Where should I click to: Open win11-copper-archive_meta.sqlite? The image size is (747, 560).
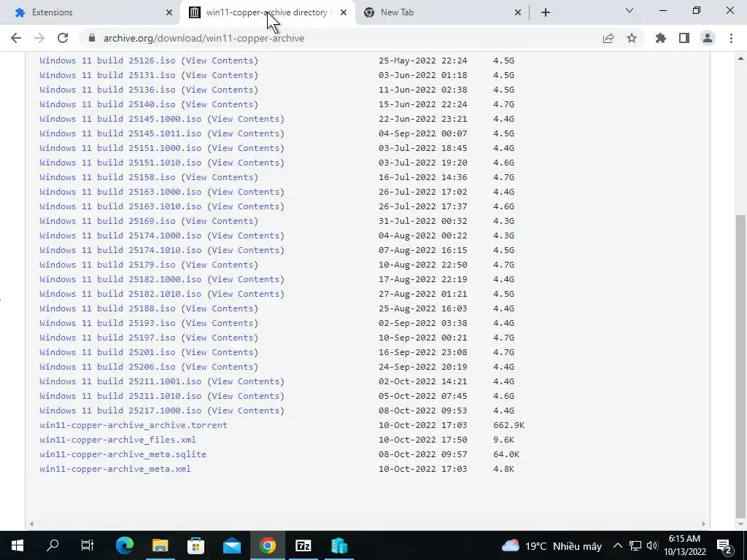tap(123, 454)
